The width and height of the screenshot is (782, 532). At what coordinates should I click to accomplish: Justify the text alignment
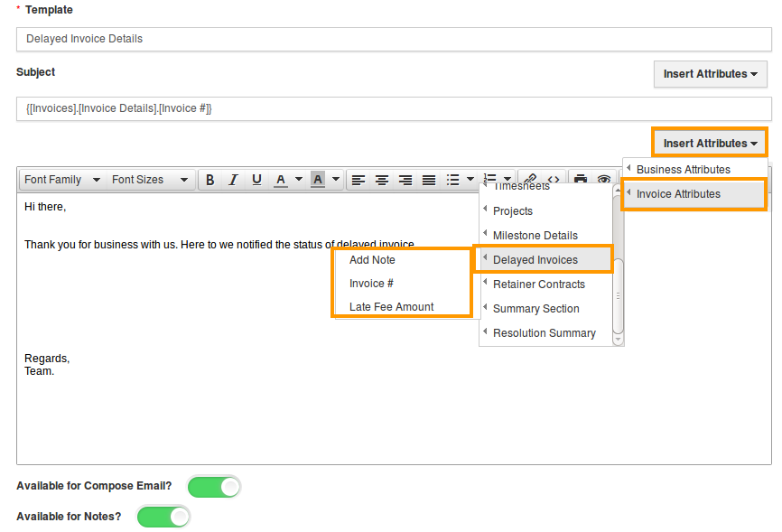click(x=429, y=180)
